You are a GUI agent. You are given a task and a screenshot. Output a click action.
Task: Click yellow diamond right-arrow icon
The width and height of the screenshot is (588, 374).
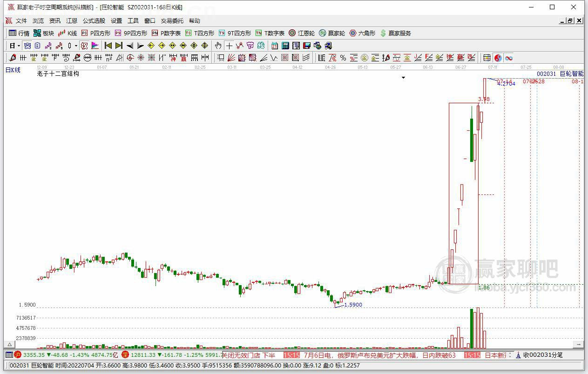point(162,46)
